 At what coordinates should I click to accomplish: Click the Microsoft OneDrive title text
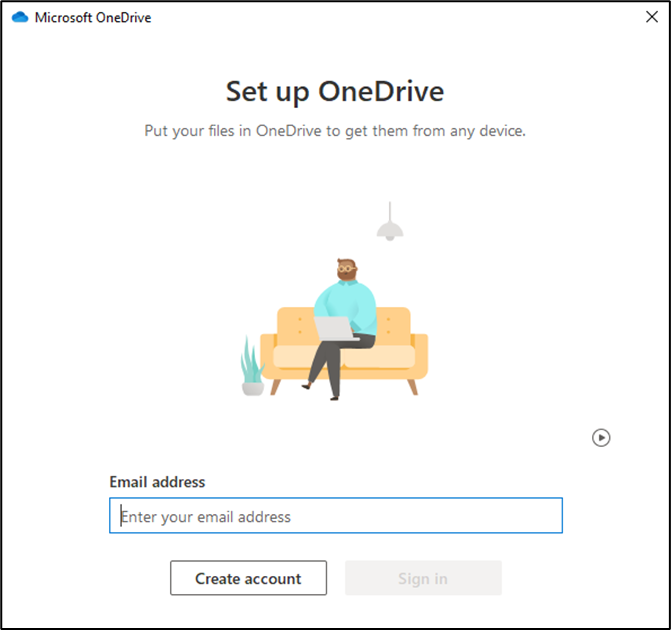click(x=93, y=18)
